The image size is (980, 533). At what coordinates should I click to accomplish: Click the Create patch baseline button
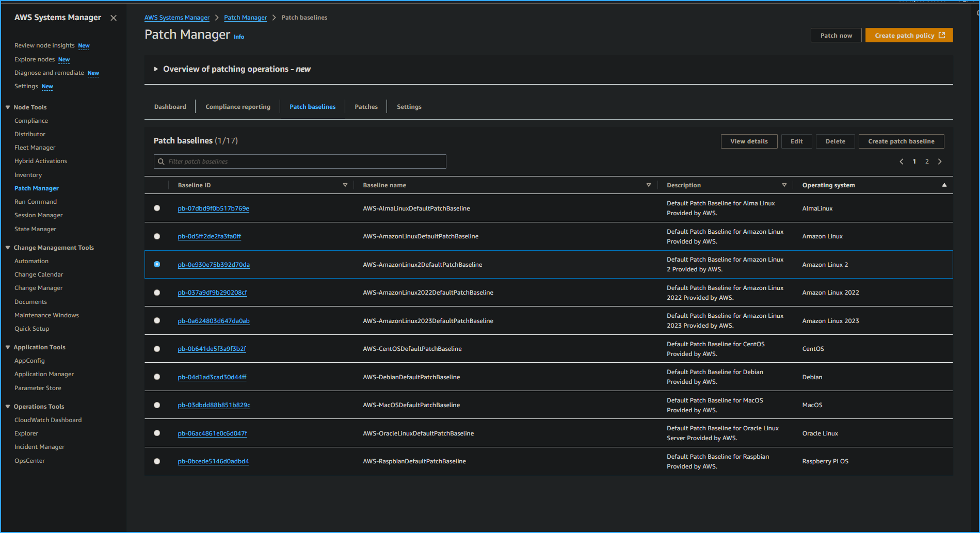click(901, 141)
